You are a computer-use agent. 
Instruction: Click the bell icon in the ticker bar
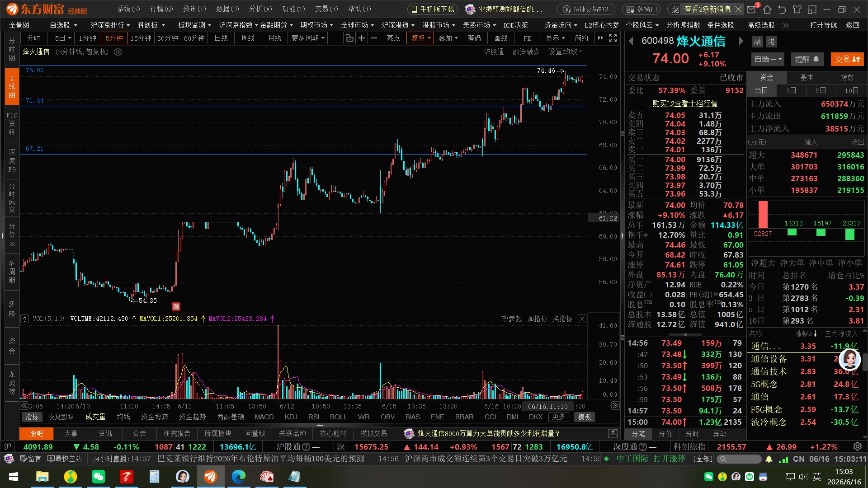point(769,459)
